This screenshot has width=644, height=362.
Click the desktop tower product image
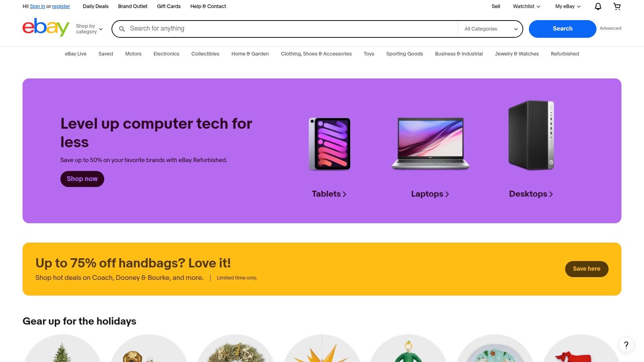[x=531, y=135]
